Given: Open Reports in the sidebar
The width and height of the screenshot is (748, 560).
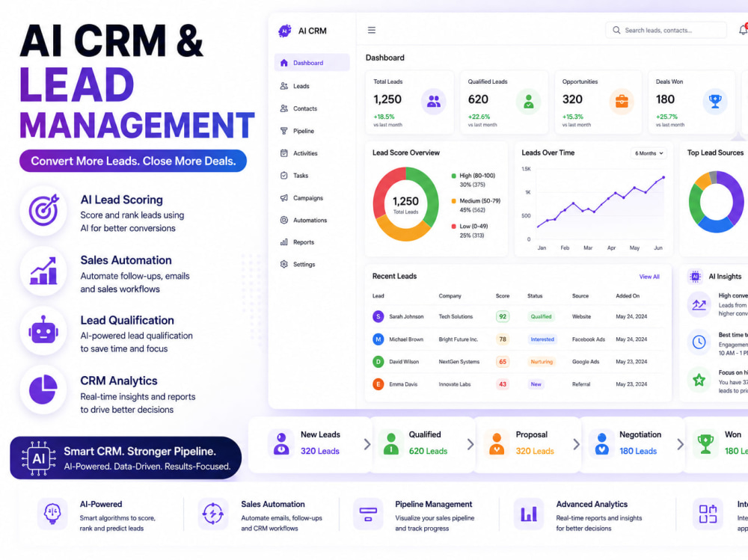Looking at the screenshot, I should click(312, 241).
